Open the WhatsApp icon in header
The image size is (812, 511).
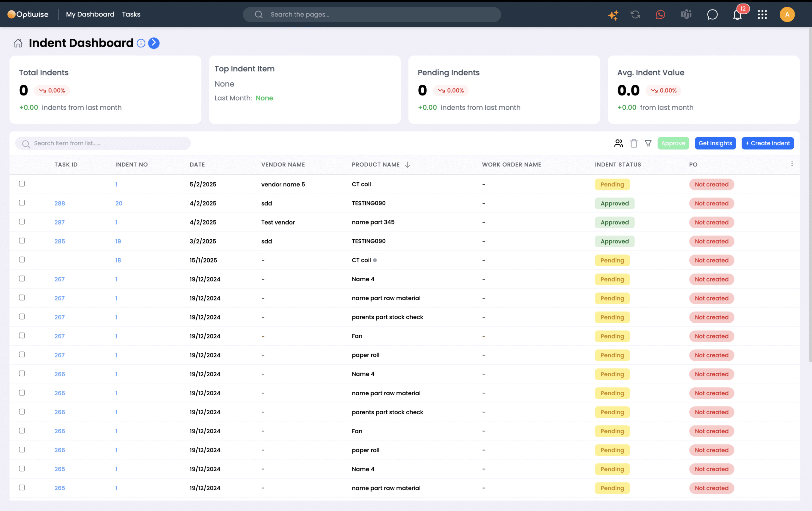pos(660,15)
